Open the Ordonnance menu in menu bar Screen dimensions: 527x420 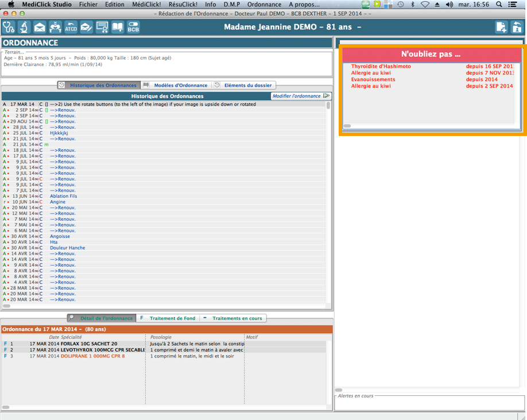click(264, 4)
